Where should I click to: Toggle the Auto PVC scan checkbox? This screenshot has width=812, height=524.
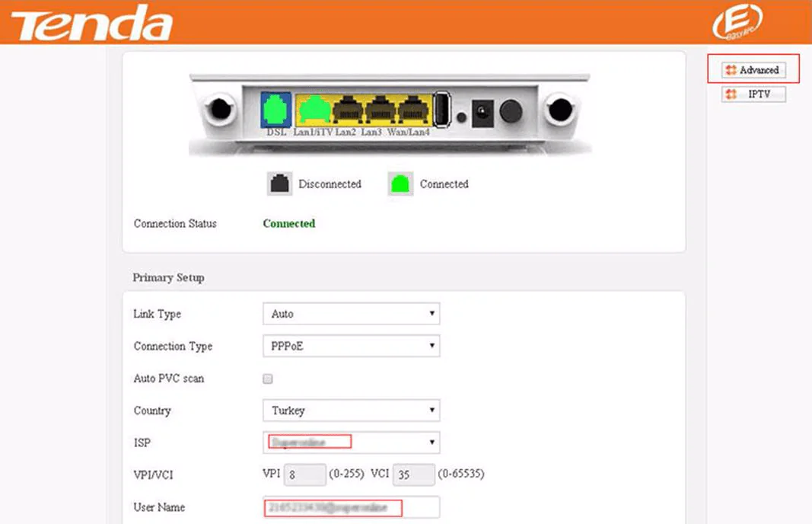268,379
